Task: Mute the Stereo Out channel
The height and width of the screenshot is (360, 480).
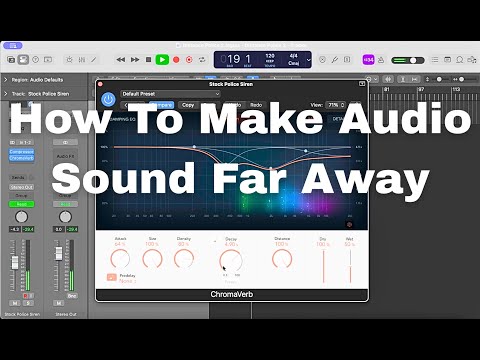Action: click(x=59, y=303)
